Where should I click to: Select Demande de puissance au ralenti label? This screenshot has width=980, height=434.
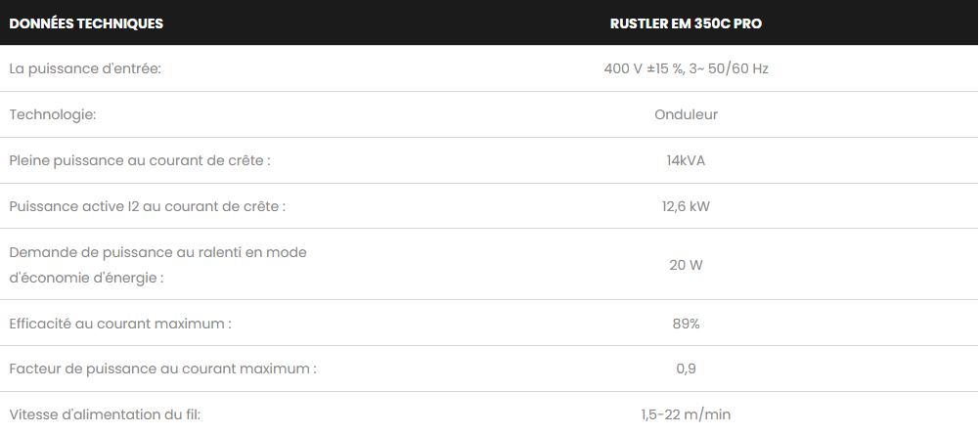[x=158, y=265]
